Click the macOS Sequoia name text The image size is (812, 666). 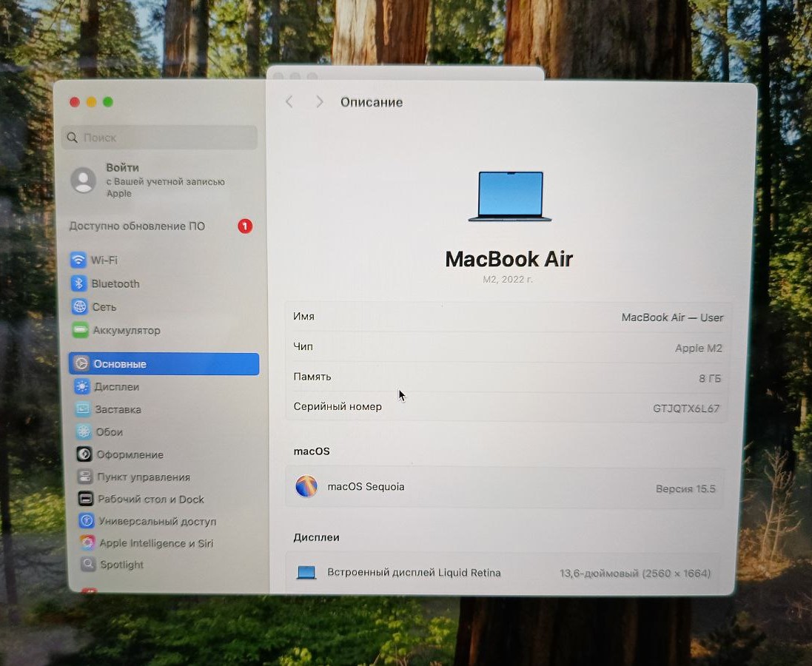tap(366, 486)
